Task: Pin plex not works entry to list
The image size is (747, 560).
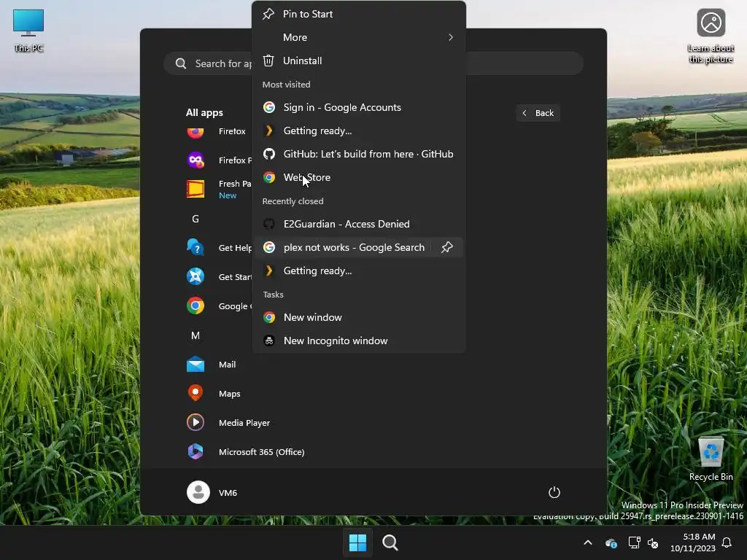Action: [x=447, y=247]
